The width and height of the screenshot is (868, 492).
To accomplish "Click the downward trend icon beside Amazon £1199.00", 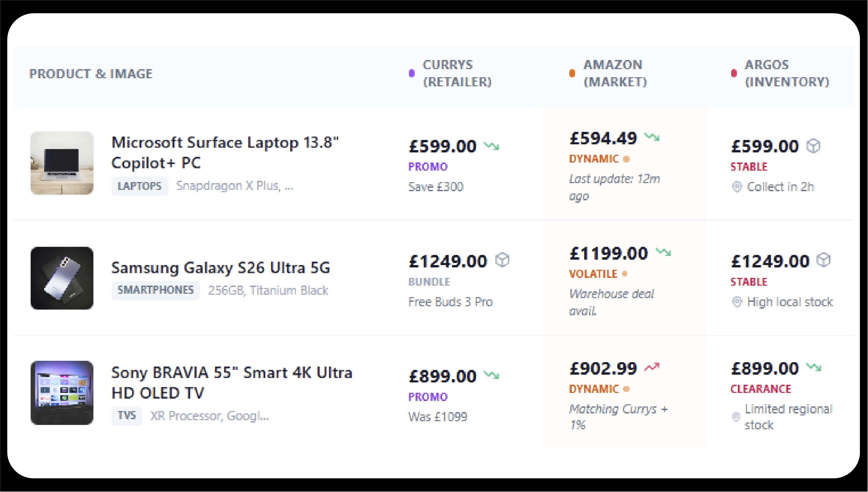I will pyautogui.click(x=663, y=252).
